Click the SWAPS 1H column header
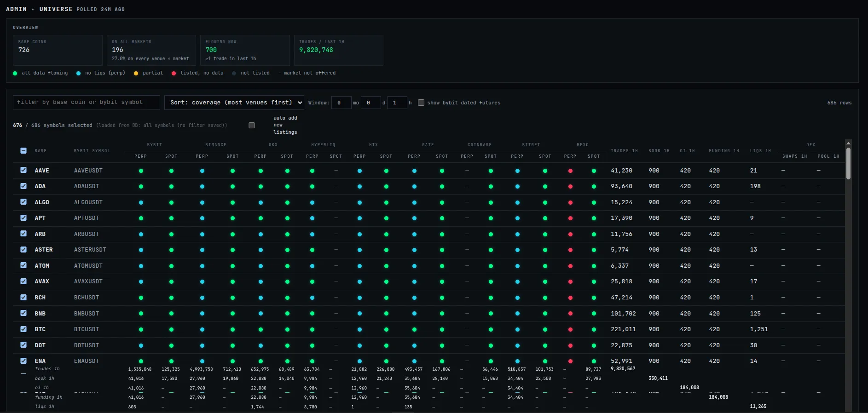The image size is (868, 413). pyautogui.click(x=795, y=156)
